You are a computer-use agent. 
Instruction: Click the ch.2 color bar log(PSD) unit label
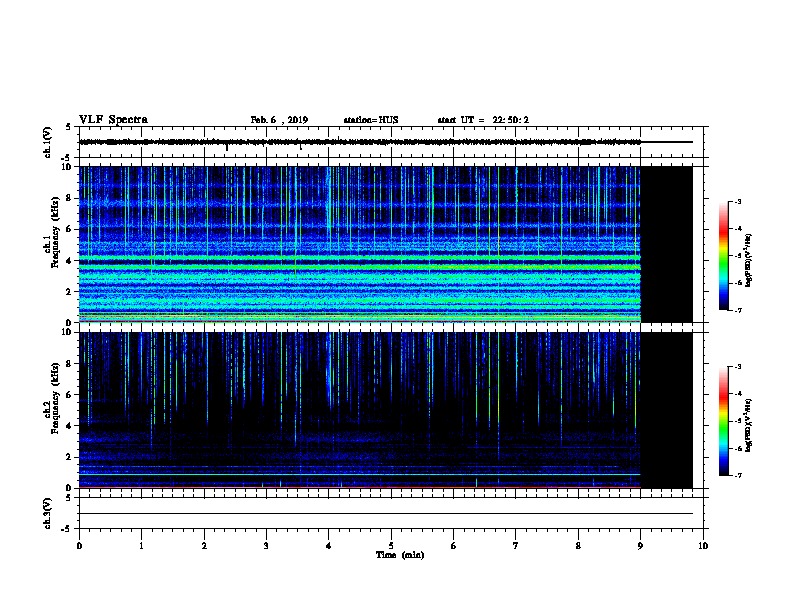pos(749,425)
